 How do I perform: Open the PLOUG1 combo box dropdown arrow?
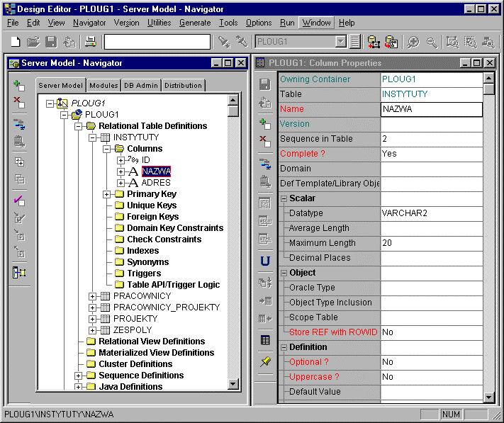point(340,41)
